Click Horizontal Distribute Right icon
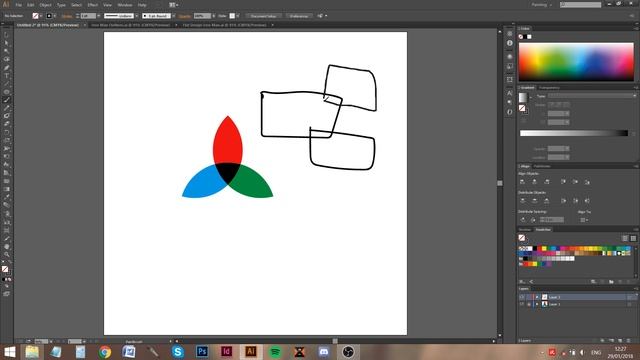 [x=587, y=201]
